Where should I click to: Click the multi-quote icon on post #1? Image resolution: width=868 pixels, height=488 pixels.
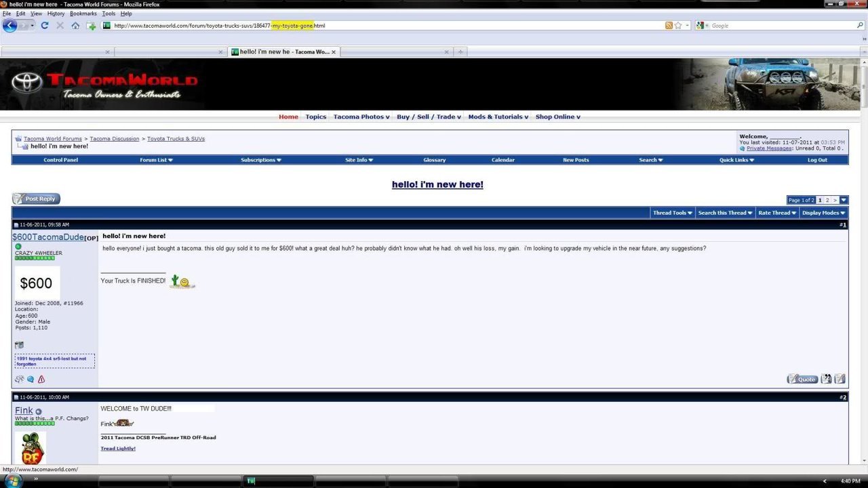pos(826,379)
